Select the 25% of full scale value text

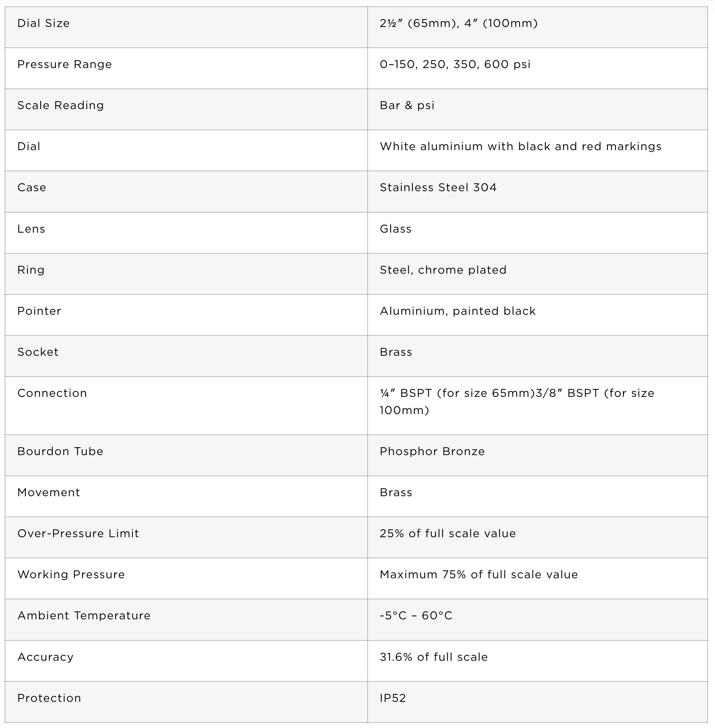click(448, 534)
